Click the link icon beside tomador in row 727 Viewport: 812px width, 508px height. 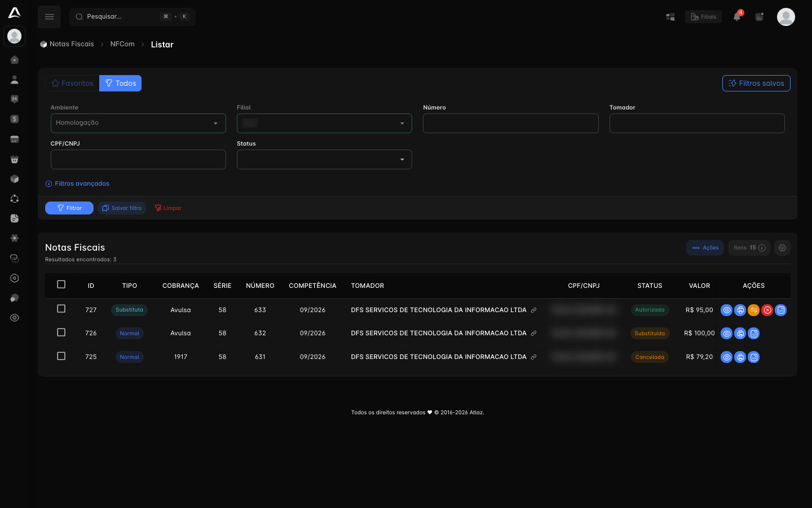pyautogui.click(x=533, y=310)
